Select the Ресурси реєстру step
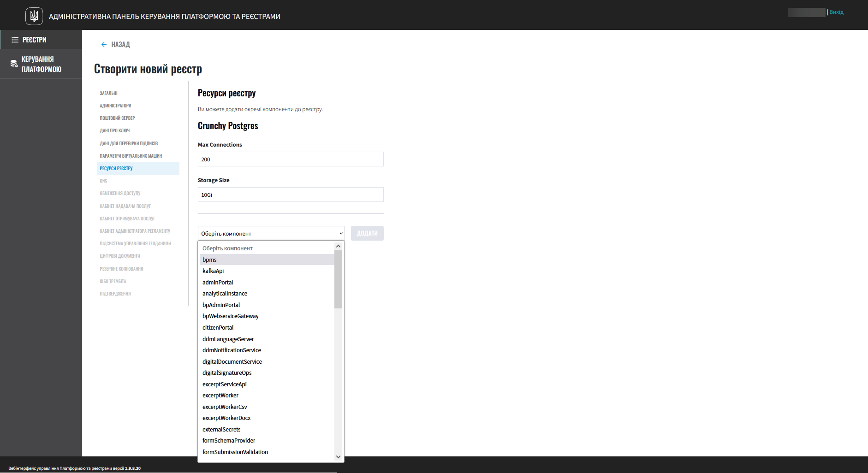 click(x=138, y=168)
